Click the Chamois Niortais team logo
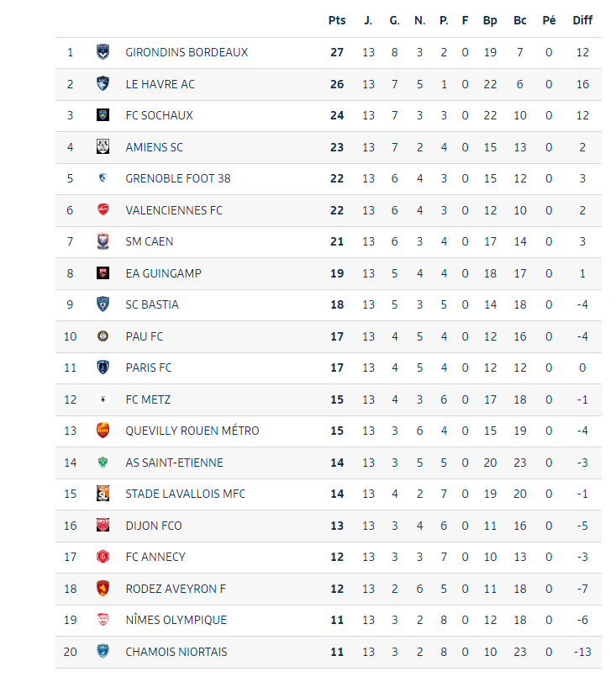Screen dimensions: 616x677 [x=103, y=652]
